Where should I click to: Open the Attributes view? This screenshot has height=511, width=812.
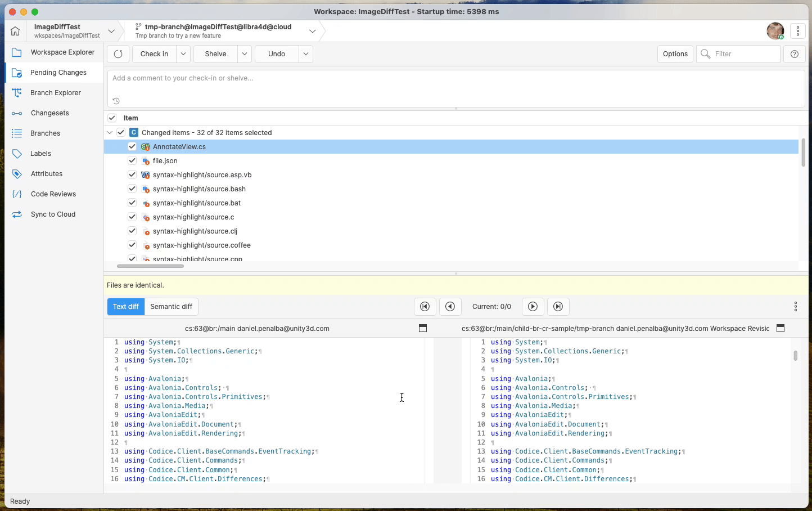[x=46, y=173]
